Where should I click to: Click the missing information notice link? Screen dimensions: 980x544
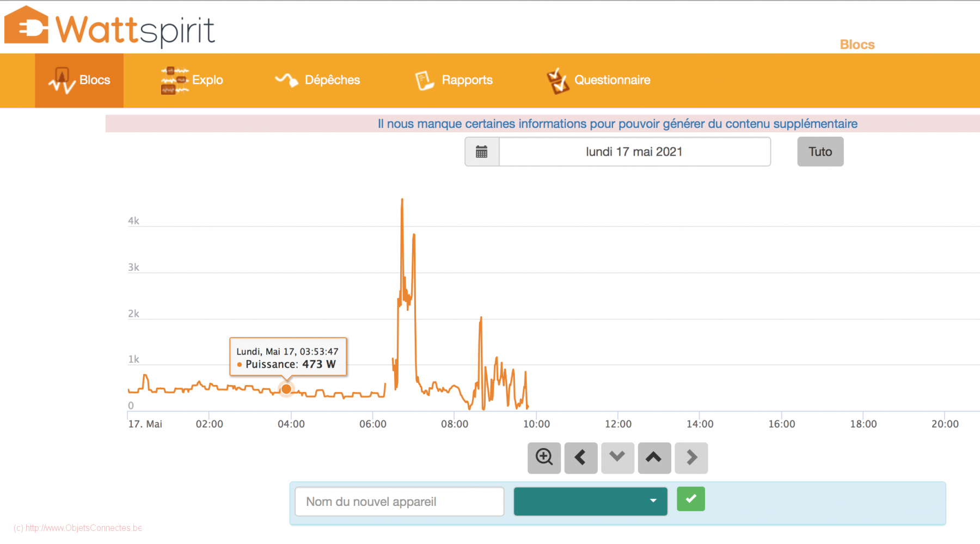point(617,124)
